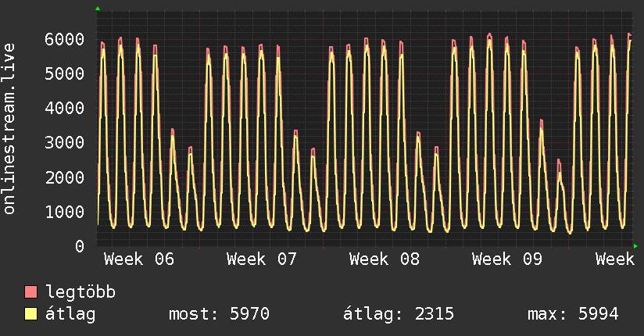Click the 'átlag: 2315' average value
Viewport: 644px width, 336px height.
[399, 314]
